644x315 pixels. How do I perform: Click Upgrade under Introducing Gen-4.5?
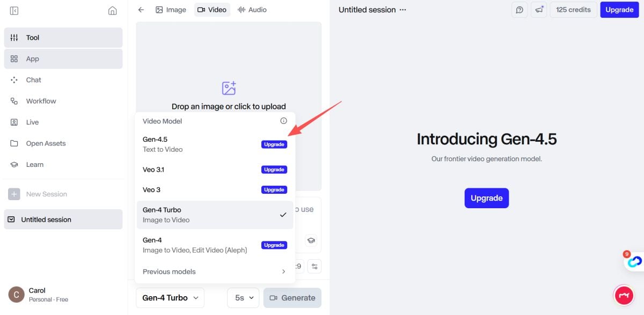486,198
